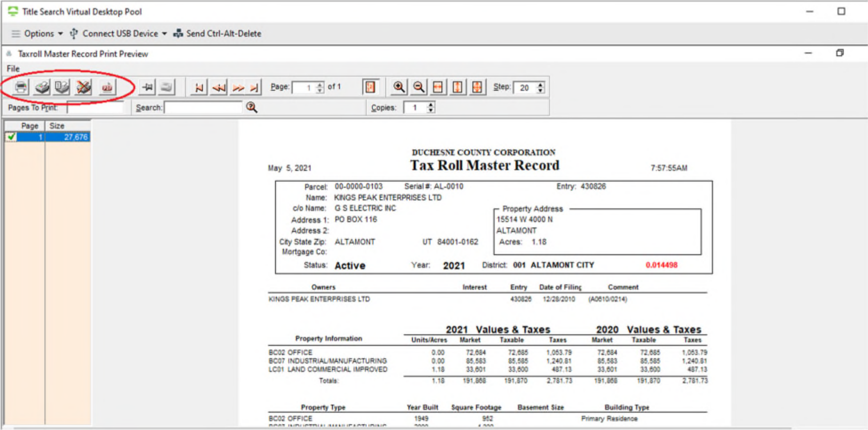Click the greyed-out printer setup icon

pos(167,87)
